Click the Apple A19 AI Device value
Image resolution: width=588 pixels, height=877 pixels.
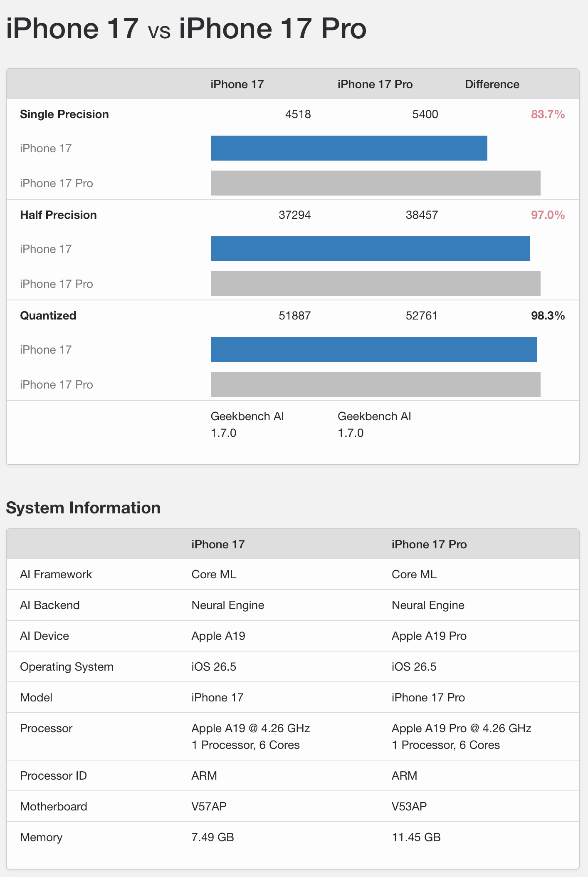click(218, 636)
